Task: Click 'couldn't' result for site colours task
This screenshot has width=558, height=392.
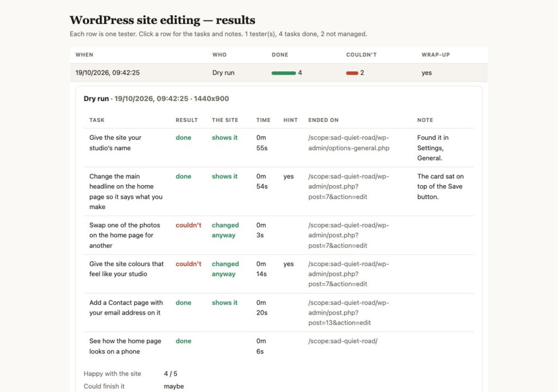Action: (188, 264)
